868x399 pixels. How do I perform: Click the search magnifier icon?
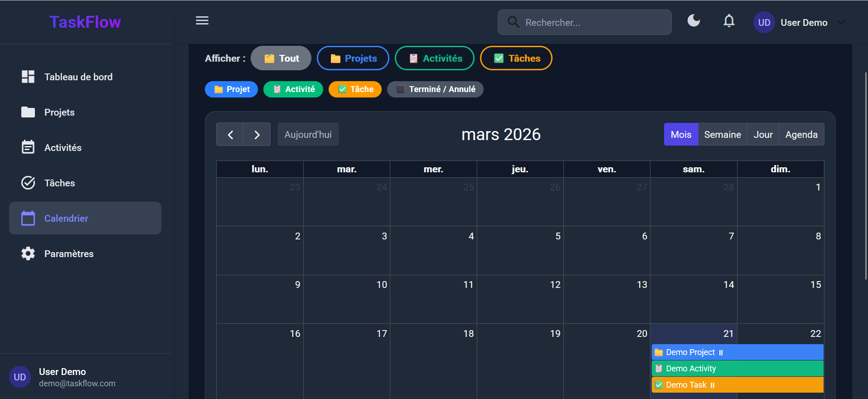point(513,22)
